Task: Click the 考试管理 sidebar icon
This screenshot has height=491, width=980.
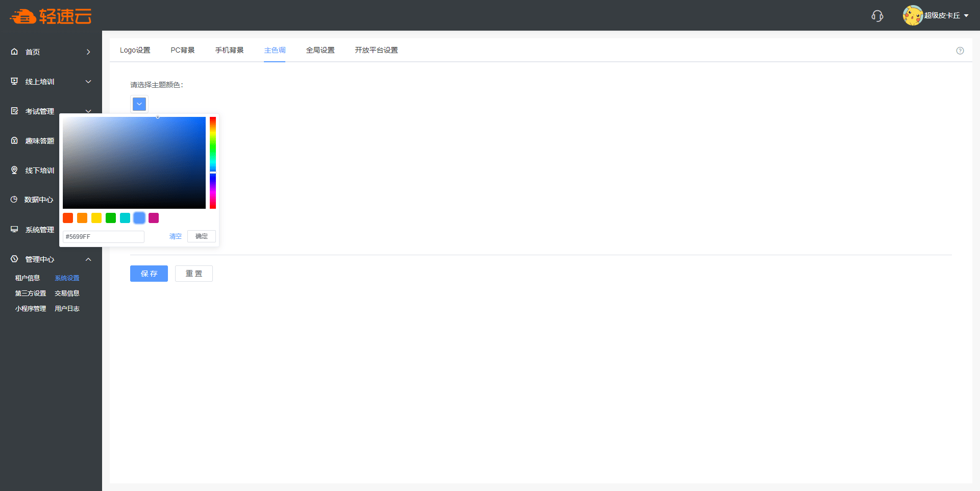Action: [14, 111]
